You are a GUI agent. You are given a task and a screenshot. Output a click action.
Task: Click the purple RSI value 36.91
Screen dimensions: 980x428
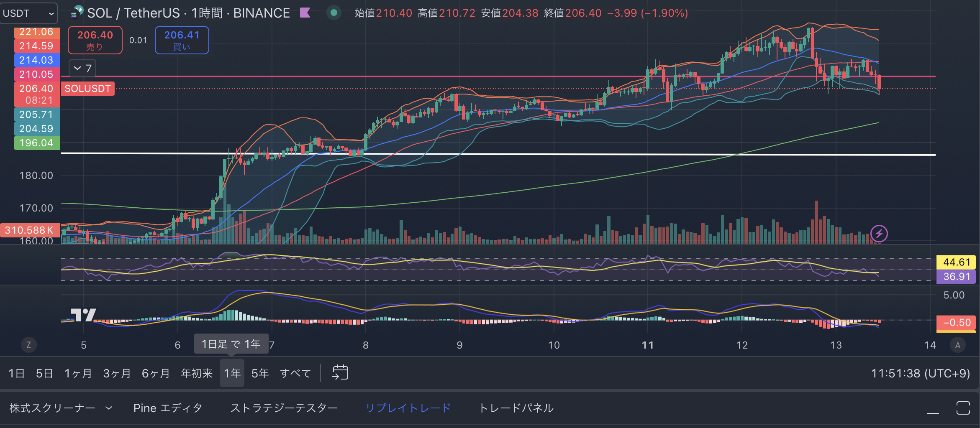[956, 276]
